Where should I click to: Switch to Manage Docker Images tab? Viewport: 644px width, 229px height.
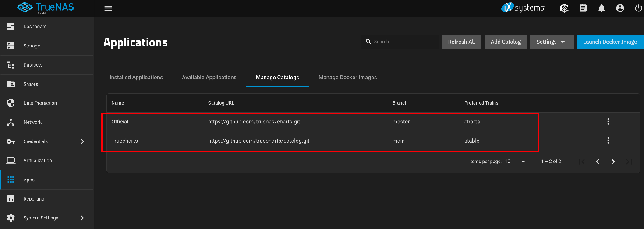(x=347, y=78)
